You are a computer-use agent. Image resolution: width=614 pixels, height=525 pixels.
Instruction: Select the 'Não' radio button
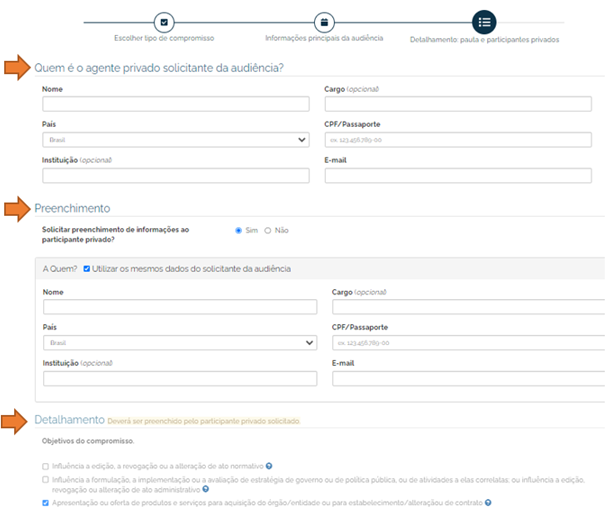[x=268, y=230]
